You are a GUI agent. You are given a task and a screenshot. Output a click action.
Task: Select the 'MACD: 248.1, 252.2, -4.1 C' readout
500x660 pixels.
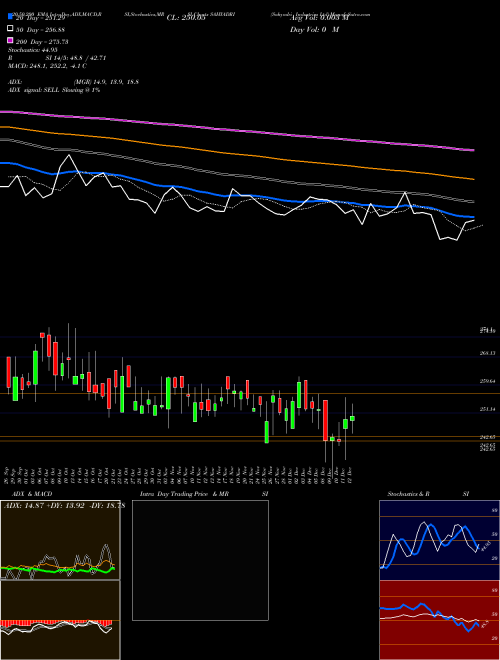click(x=48, y=66)
